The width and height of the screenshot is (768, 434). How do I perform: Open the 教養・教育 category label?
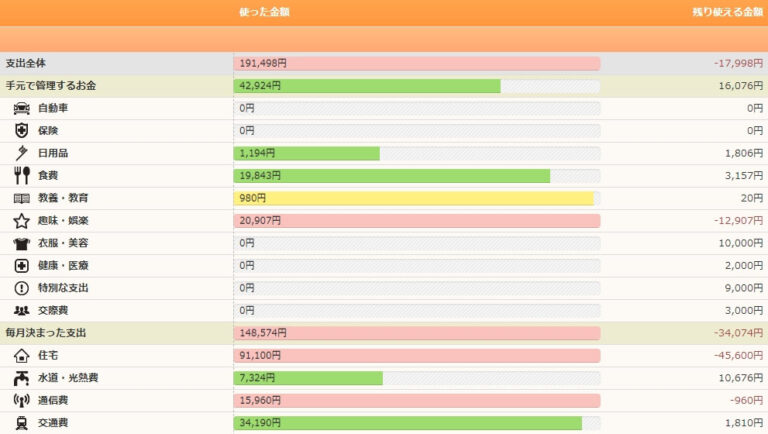(63, 198)
